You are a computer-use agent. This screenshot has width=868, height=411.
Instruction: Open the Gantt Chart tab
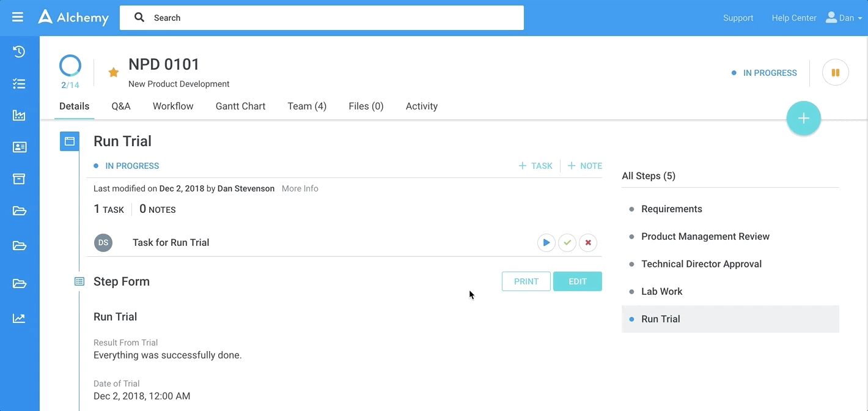pyautogui.click(x=240, y=106)
